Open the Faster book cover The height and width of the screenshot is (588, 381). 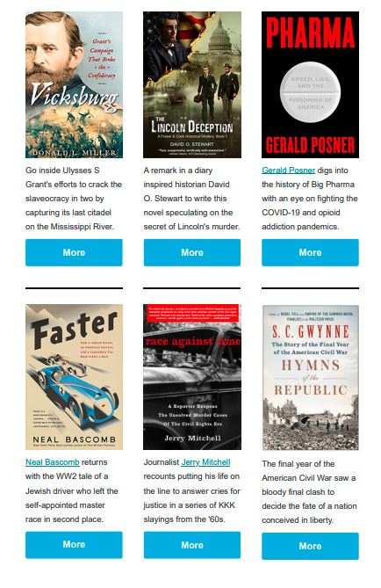pos(74,377)
